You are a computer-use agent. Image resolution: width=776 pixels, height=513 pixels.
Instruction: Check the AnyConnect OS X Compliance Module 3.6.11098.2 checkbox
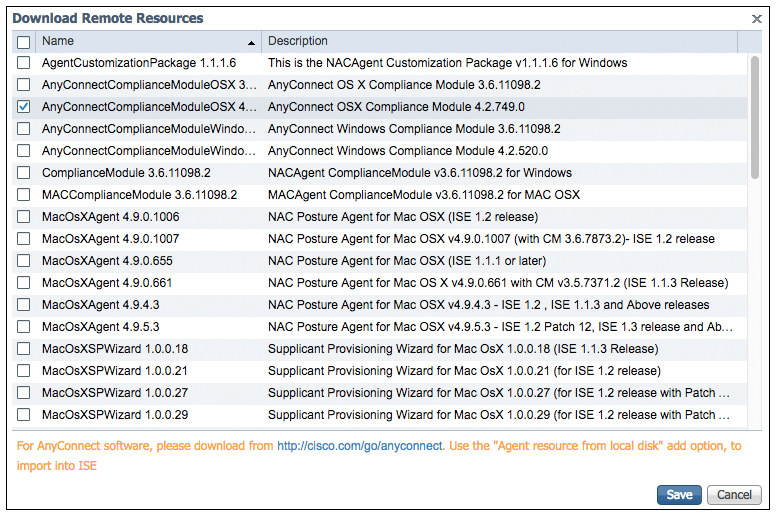(23, 85)
